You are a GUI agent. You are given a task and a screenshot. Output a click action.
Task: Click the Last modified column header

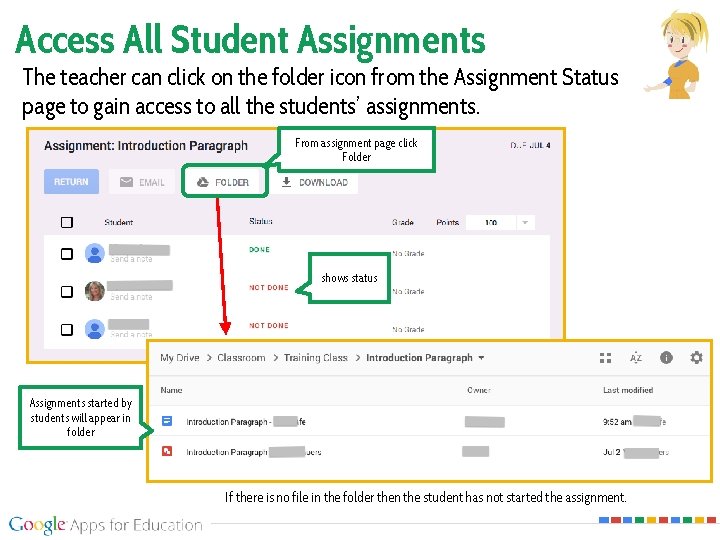tap(628, 390)
